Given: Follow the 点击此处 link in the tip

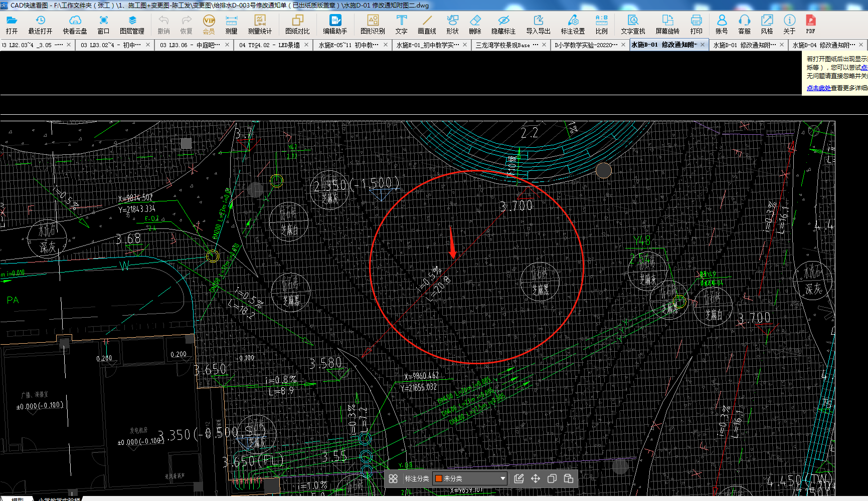Looking at the screenshot, I should [818, 88].
